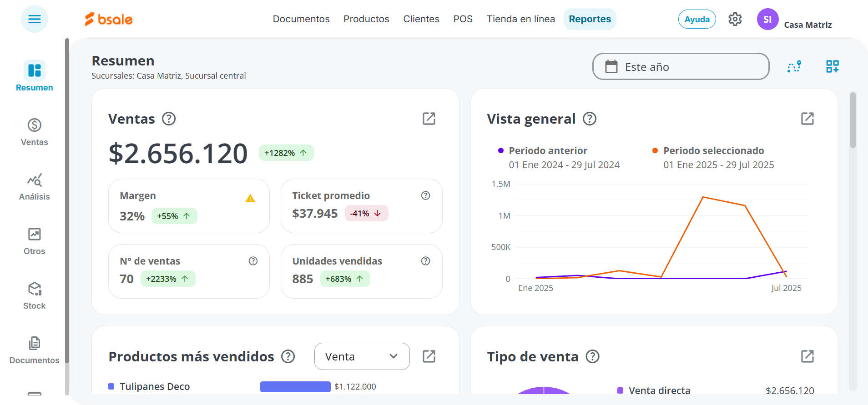The width and height of the screenshot is (868, 405).
Task: Click the $37.945 ticket promedio value
Action: click(315, 213)
